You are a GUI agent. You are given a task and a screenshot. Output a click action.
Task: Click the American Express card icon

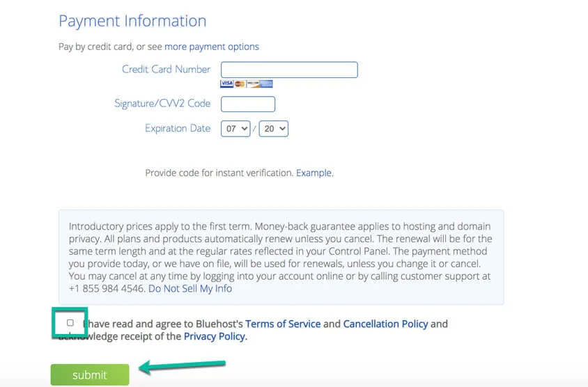click(x=266, y=84)
